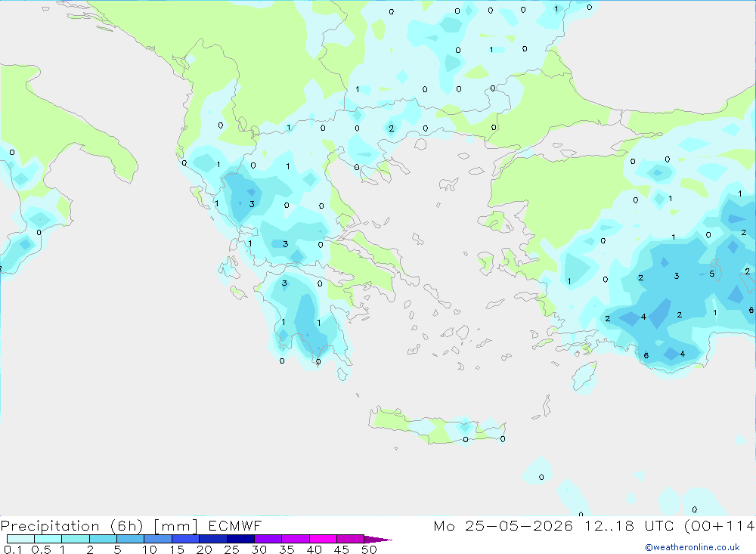Choose the 15–20 mm blue legend box
The image size is (756, 554).
click(186, 539)
